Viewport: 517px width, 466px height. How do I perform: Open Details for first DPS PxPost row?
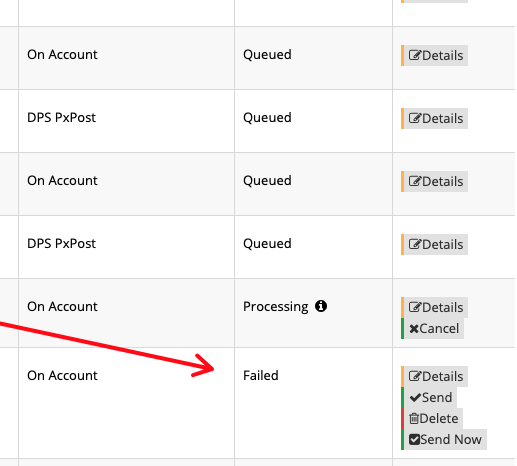435,118
